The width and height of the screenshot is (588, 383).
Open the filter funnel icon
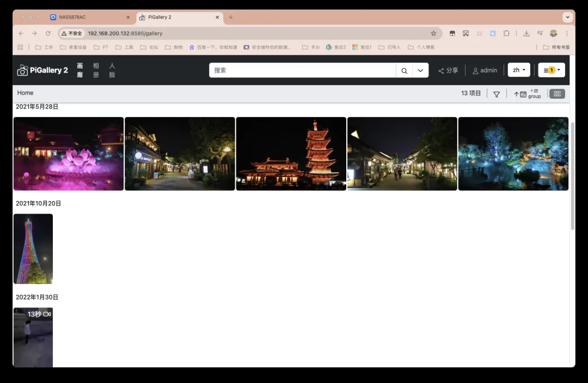tap(497, 94)
